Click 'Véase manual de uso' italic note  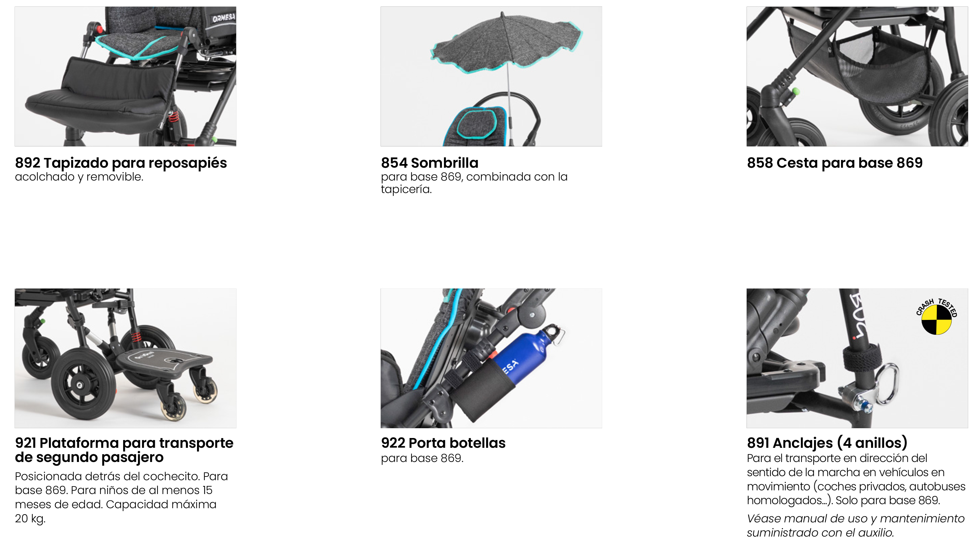coord(856,525)
